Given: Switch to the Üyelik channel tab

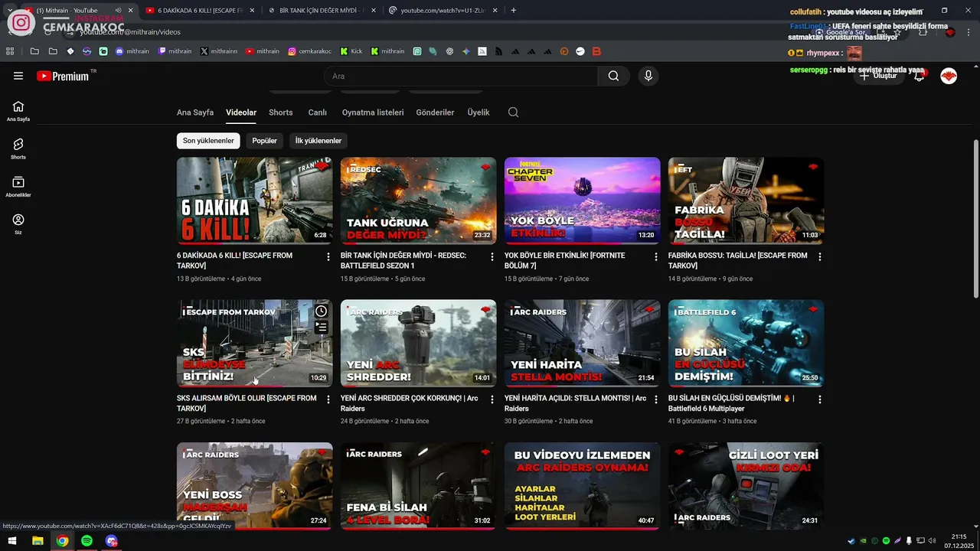Looking at the screenshot, I should pyautogui.click(x=479, y=112).
